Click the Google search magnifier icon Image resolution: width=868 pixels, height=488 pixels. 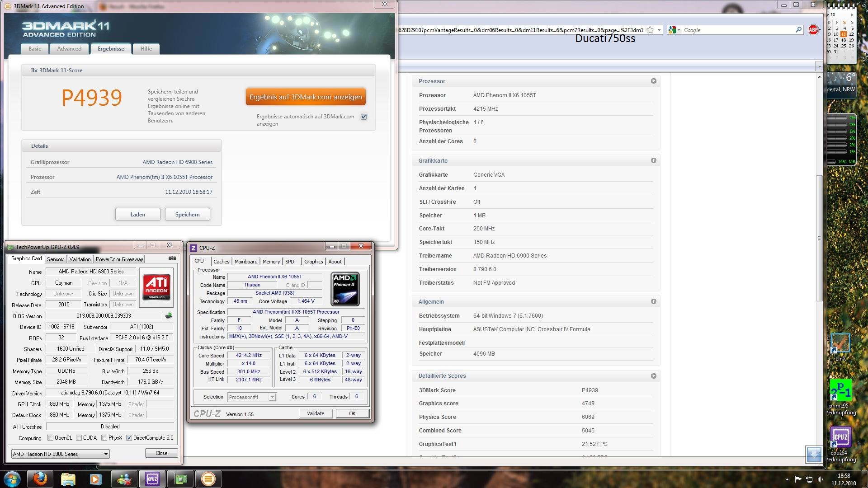point(798,30)
